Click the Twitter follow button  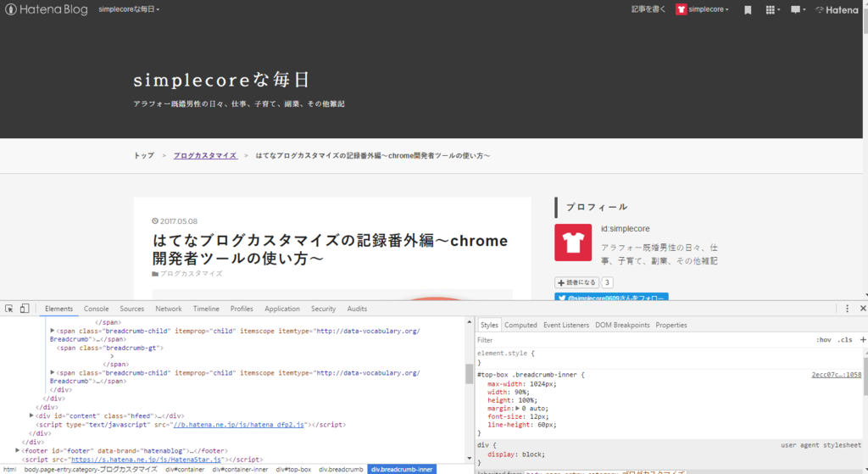(x=611, y=297)
